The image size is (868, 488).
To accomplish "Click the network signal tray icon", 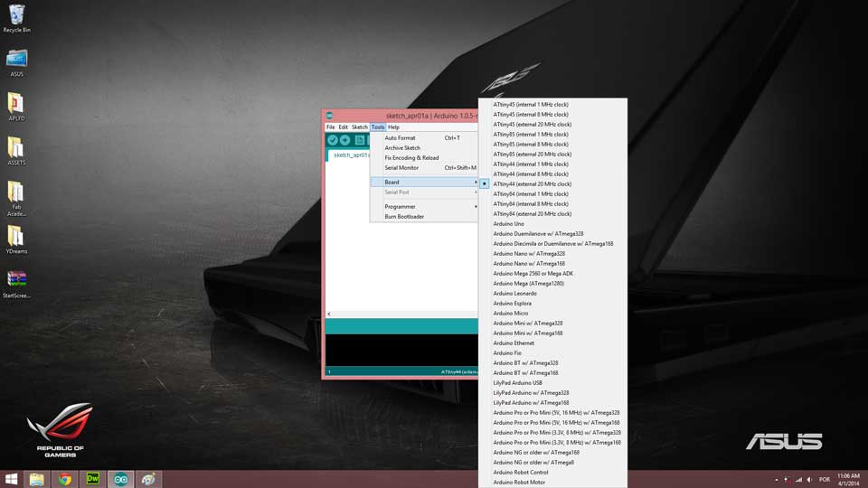I will [x=798, y=480].
